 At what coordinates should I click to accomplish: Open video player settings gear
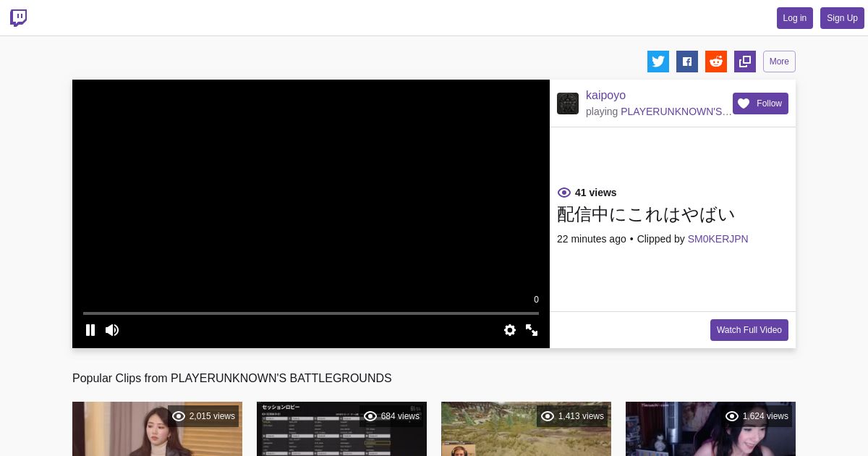(510, 330)
